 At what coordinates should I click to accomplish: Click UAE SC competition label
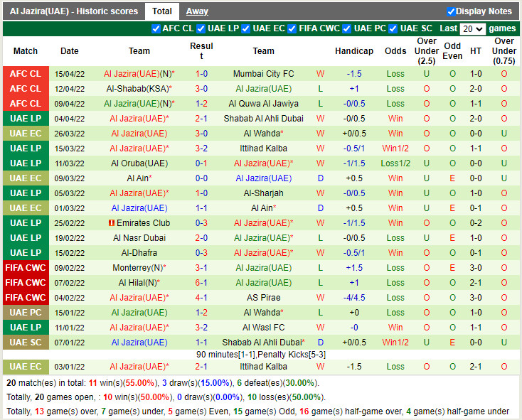(26, 343)
